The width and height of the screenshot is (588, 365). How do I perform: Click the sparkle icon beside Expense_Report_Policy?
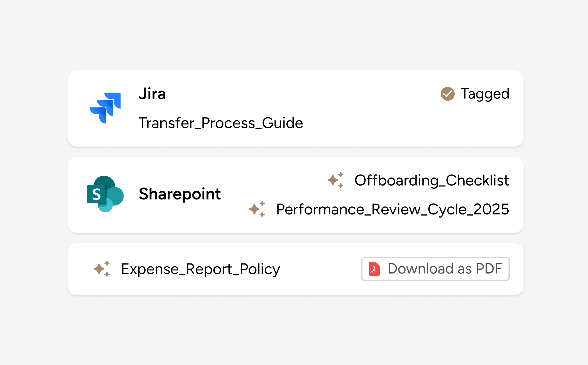102,269
